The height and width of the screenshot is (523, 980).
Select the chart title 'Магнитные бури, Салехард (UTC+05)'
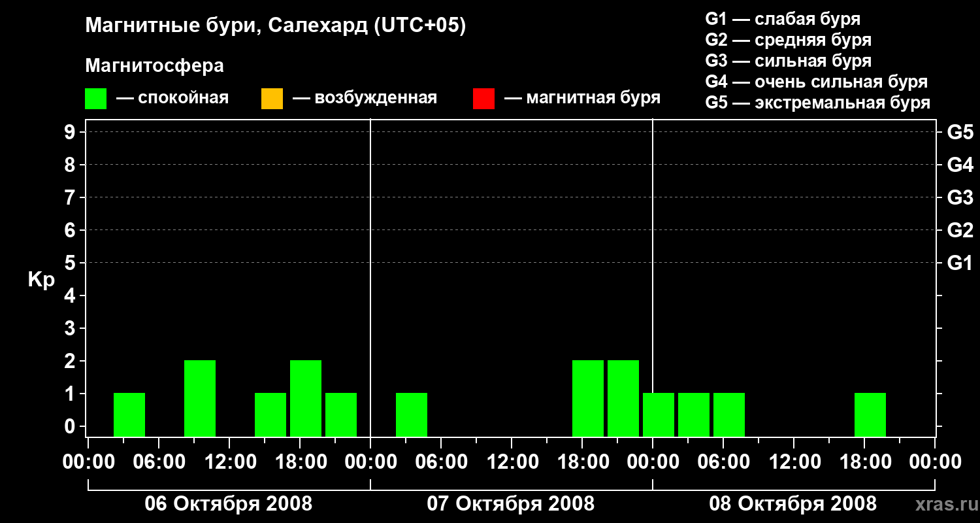click(276, 26)
